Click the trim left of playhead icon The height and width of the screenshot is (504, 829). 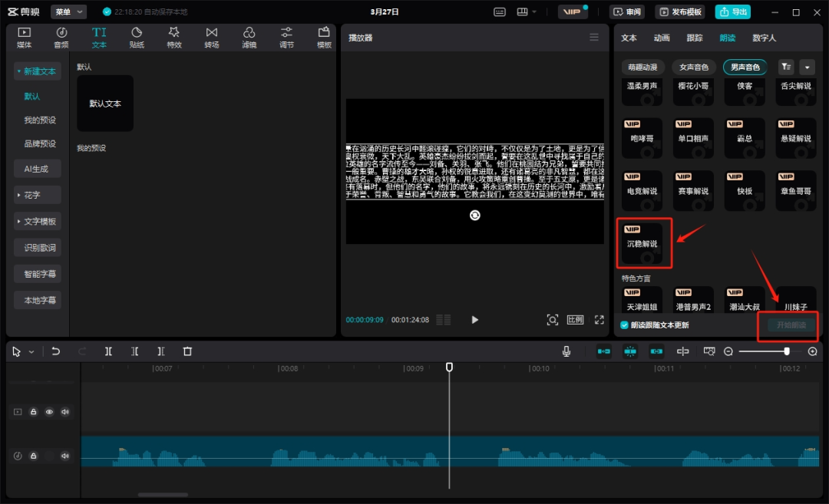[x=135, y=351]
